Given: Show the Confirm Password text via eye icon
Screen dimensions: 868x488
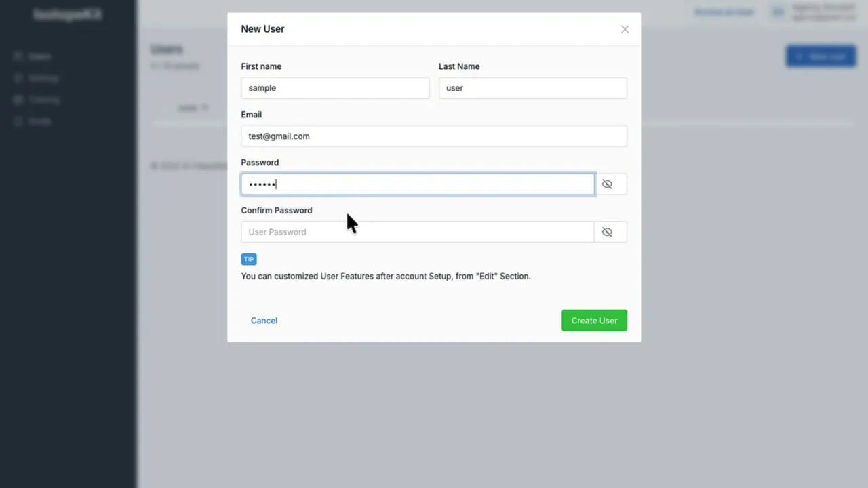Looking at the screenshot, I should (x=607, y=232).
